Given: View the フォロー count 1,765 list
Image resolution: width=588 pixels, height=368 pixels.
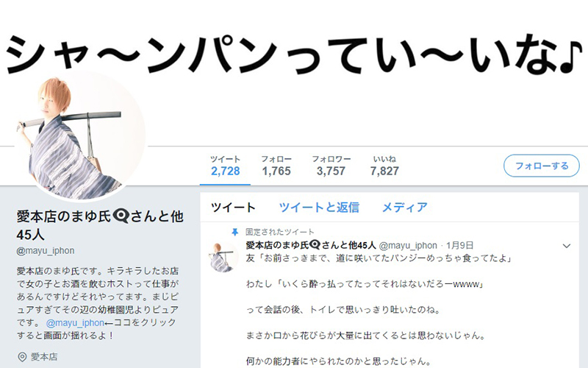Looking at the screenshot, I should (276, 166).
